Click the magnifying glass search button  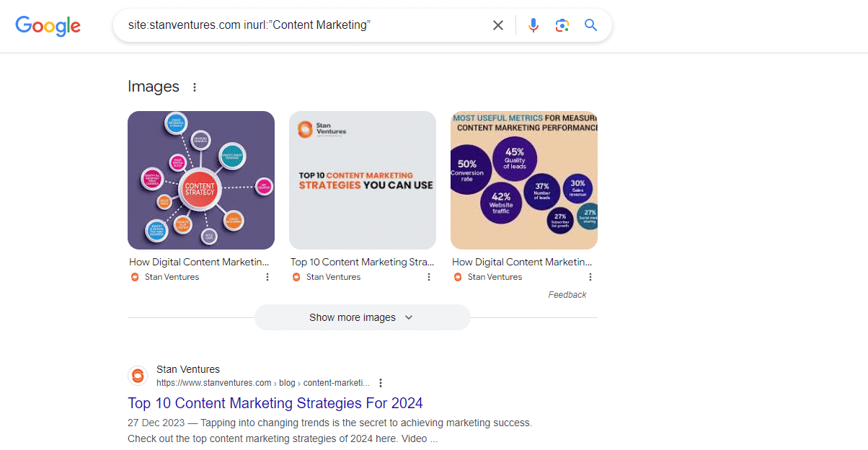[591, 26]
